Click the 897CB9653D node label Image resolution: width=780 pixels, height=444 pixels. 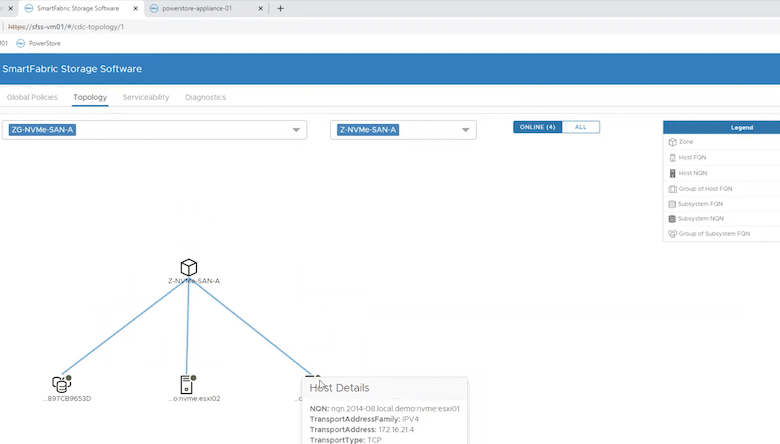coord(67,399)
